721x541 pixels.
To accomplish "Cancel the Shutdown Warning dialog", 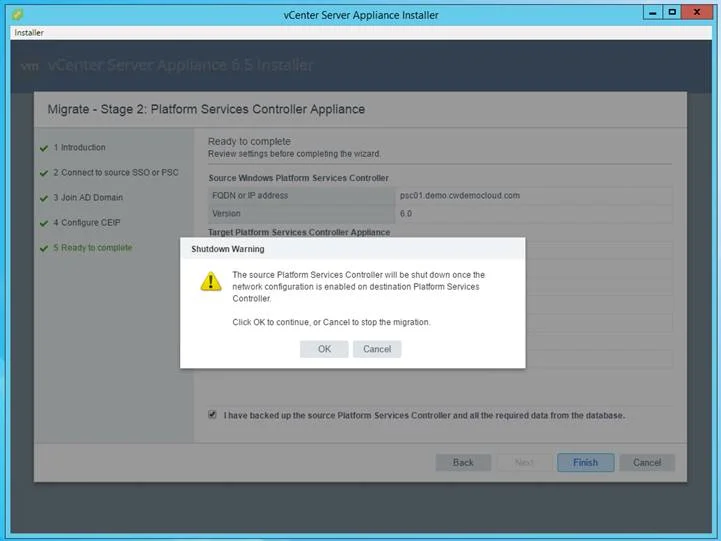I will pos(377,349).
